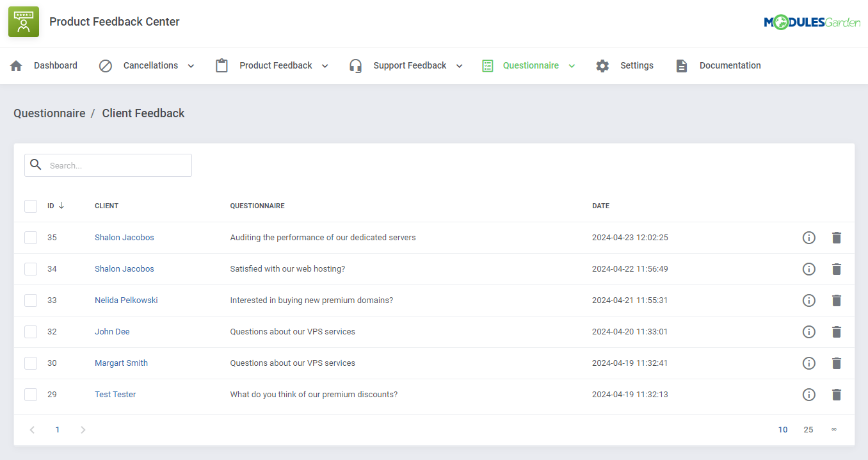Open Settings via the gear icon
Image resolution: width=868 pixels, height=460 pixels.
click(602, 65)
